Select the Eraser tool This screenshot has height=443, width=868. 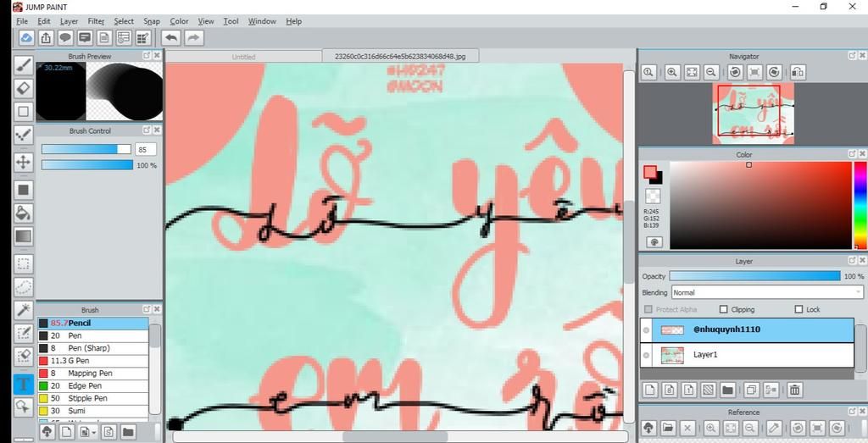pyautogui.click(x=23, y=88)
